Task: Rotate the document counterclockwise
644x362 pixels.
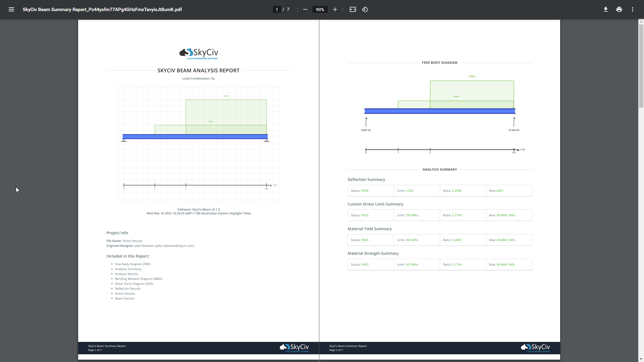Action: 365,9
